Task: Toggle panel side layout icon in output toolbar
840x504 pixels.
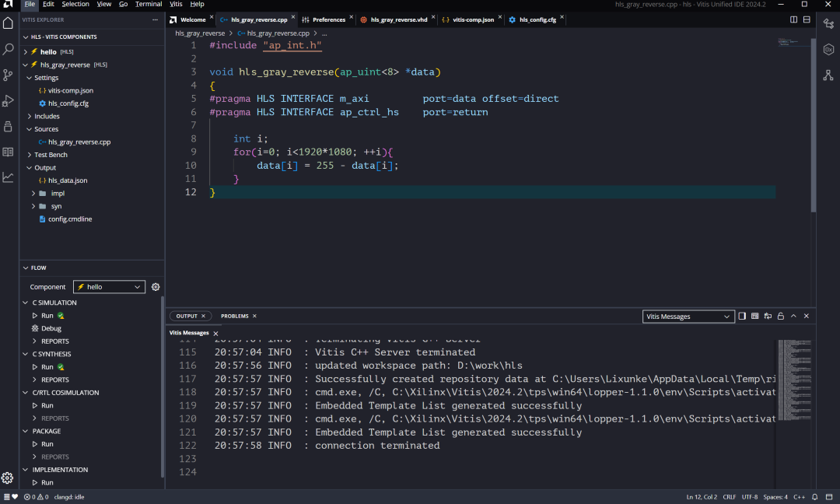Action: tap(742, 316)
